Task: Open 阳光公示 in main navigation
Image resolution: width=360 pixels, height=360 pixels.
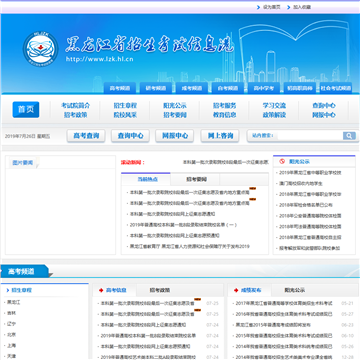Action: [x=175, y=105]
